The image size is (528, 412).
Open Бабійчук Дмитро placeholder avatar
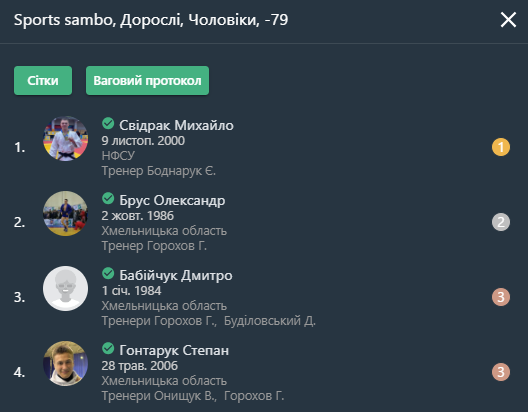click(x=65, y=288)
